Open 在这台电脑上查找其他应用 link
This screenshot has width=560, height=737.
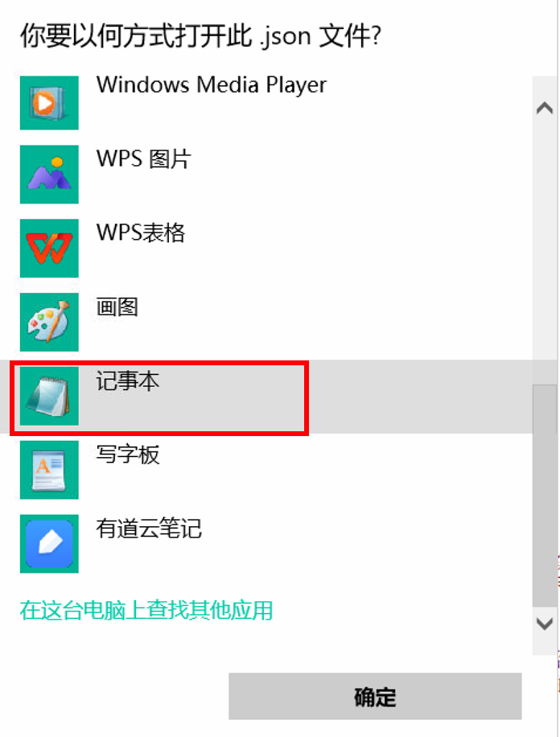point(146,610)
